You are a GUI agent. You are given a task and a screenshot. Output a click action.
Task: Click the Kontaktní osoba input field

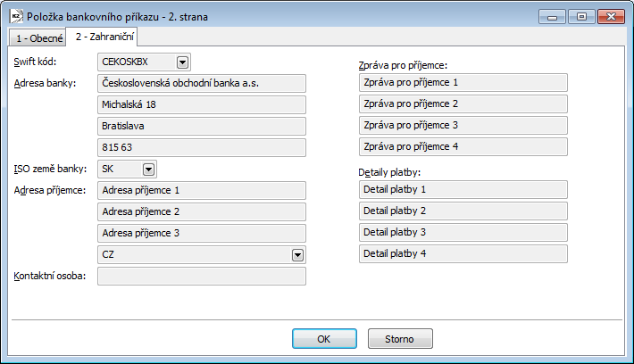pyautogui.click(x=202, y=277)
